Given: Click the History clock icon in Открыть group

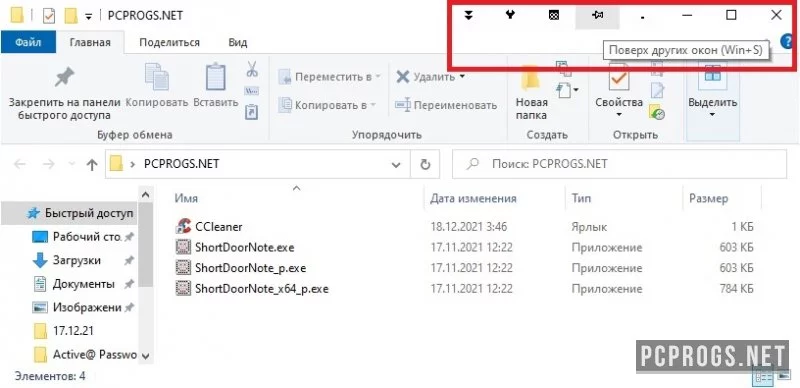Looking at the screenshot, I should pyautogui.click(x=657, y=112).
